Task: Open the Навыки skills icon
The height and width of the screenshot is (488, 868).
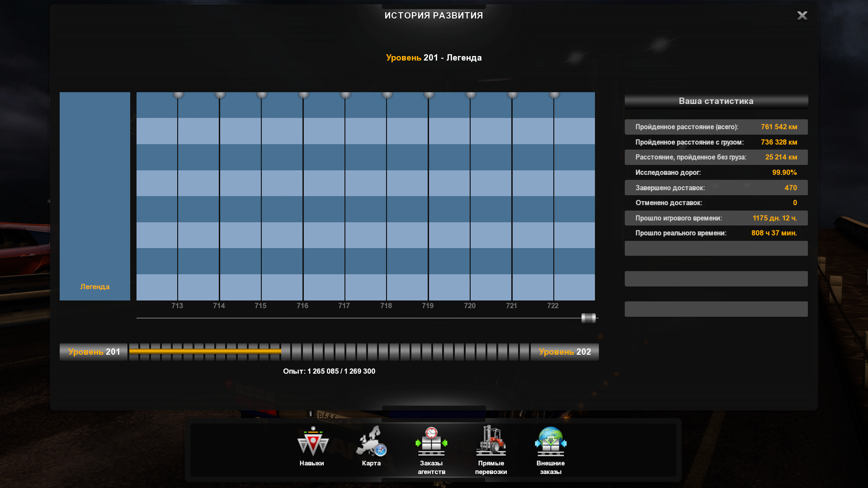Action: click(x=312, y=441)
